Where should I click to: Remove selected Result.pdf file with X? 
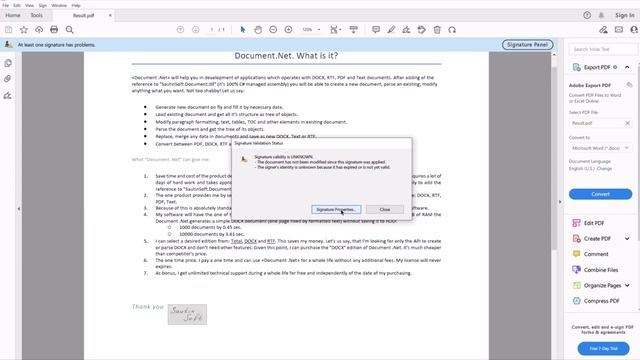click(627, 123)
